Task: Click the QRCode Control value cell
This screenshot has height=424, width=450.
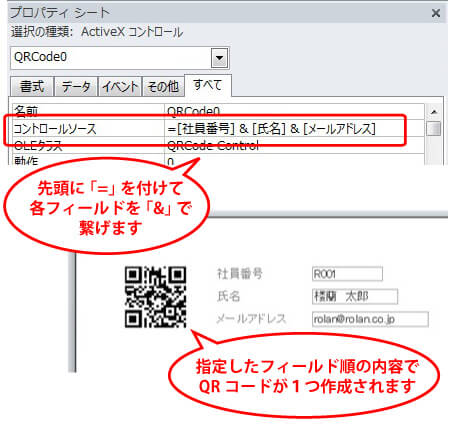Action: coord(294,145)
